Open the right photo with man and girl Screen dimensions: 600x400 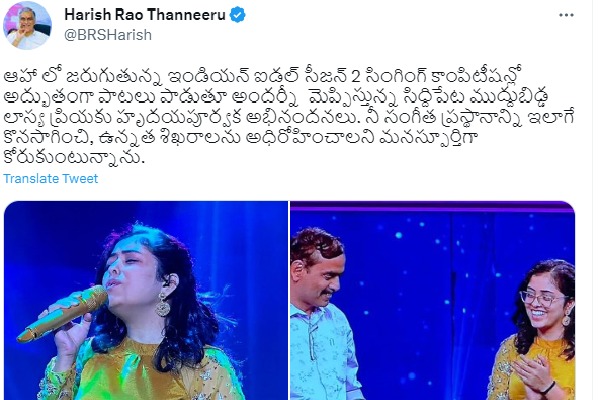click(x=432, y=300)
